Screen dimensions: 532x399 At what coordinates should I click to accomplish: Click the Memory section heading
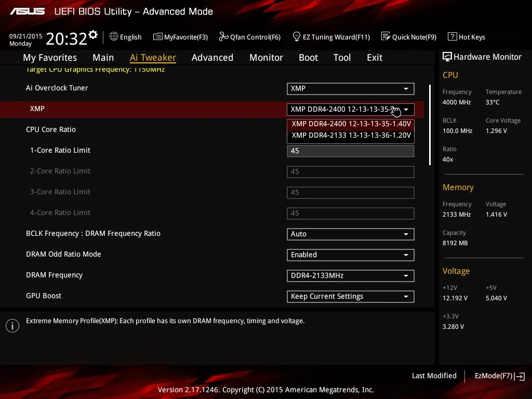tap(458, 187)
